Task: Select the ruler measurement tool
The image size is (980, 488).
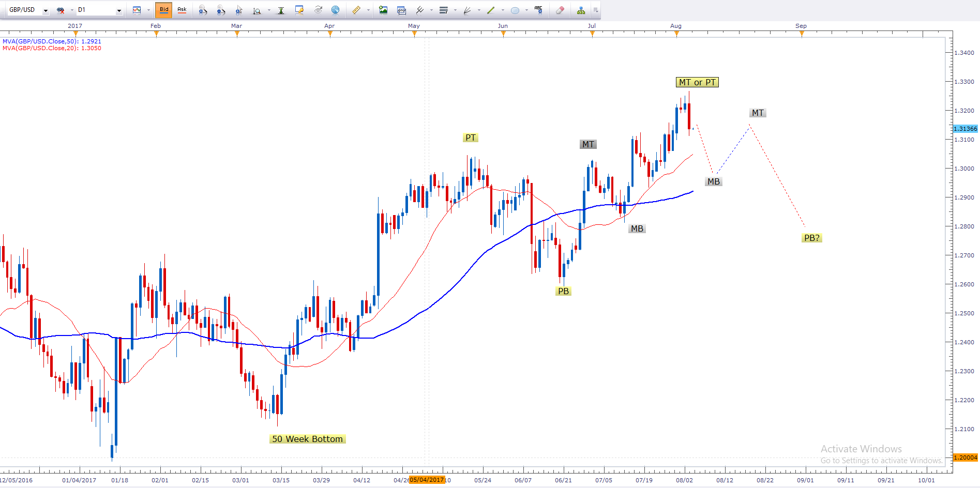Action: click(x=356, y=10)
